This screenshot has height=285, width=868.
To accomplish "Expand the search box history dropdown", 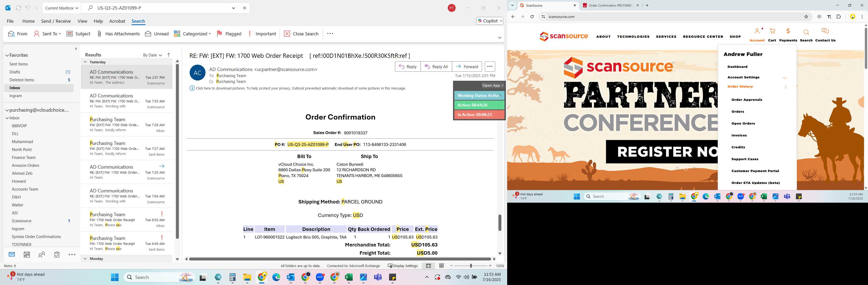I will point(234,8).
